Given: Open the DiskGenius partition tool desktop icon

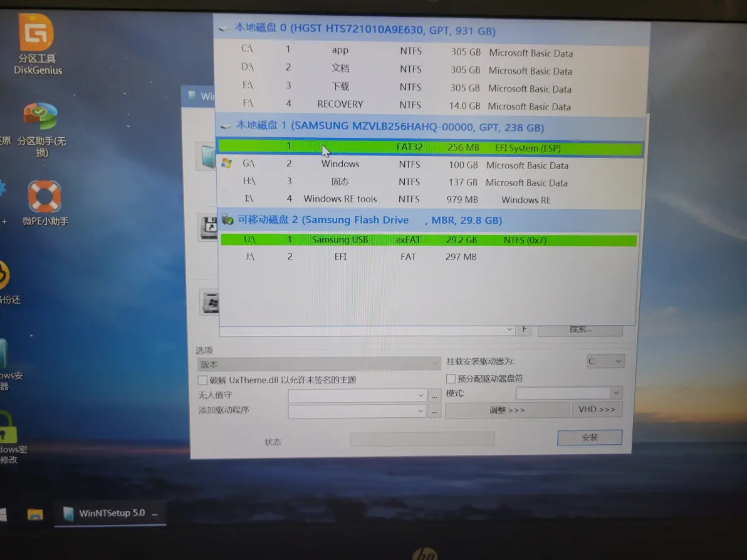Looking at the screenshot, I should coord(37,44).
